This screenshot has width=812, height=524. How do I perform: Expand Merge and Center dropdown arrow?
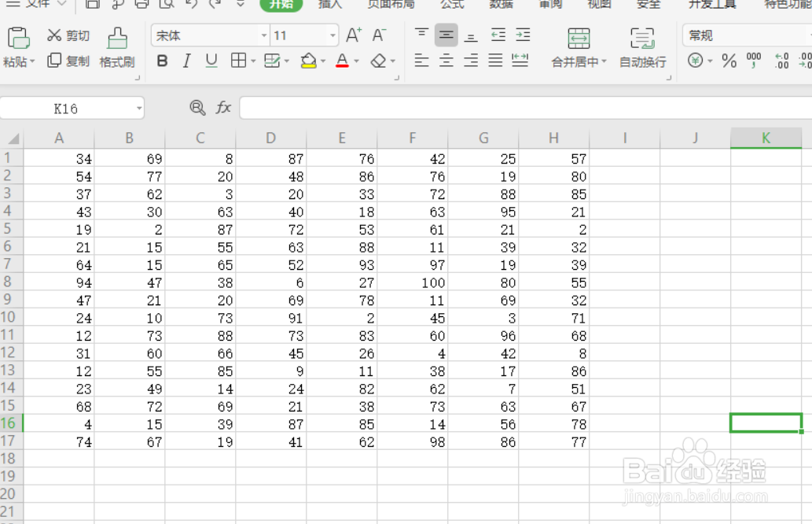coord(604,61)
